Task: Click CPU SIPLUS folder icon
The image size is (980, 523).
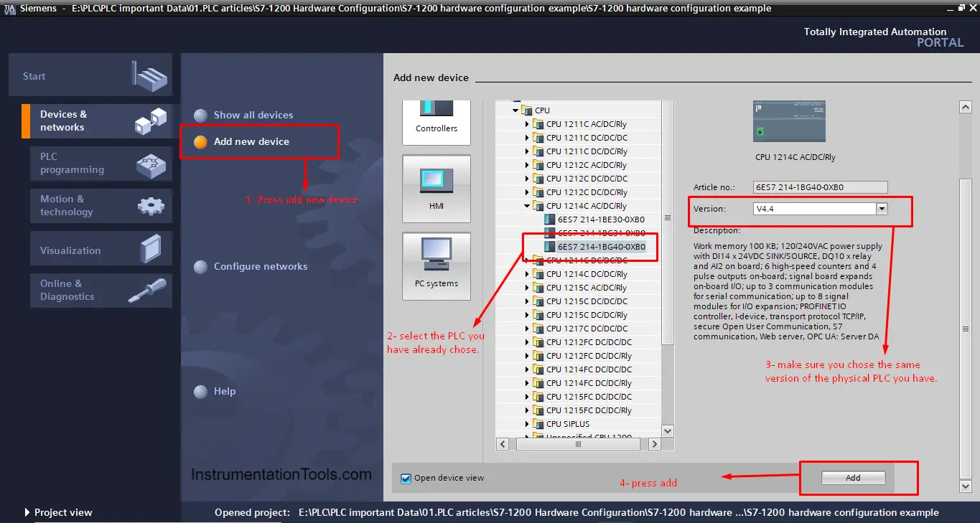Action: click(x=538, y=424)
